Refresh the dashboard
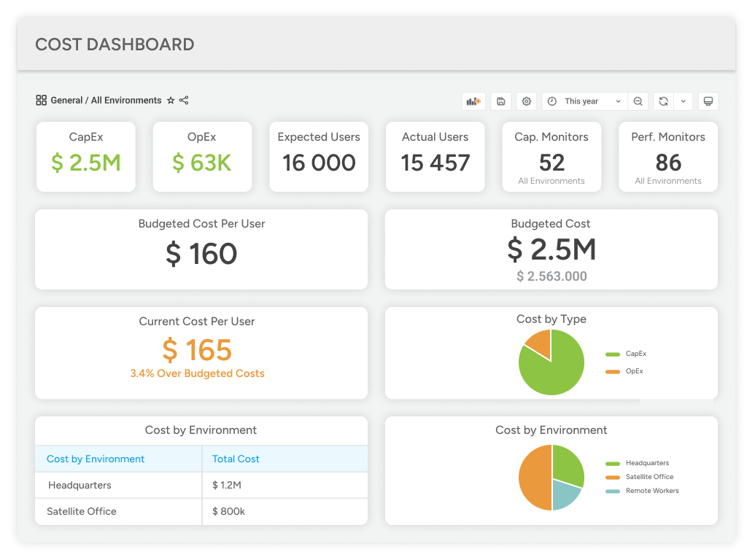 (663, 101)
